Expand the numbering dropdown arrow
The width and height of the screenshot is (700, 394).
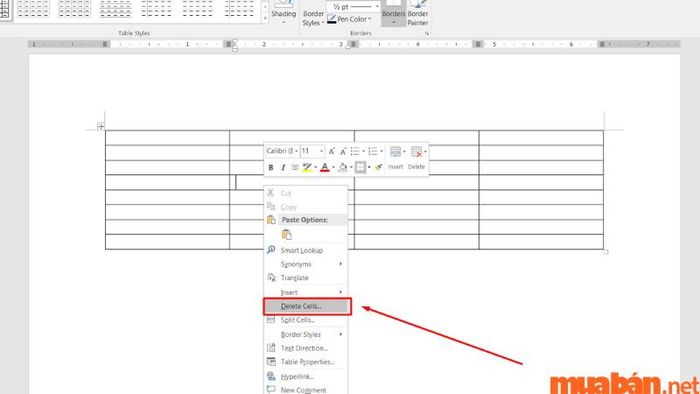(x=381, y=151)
